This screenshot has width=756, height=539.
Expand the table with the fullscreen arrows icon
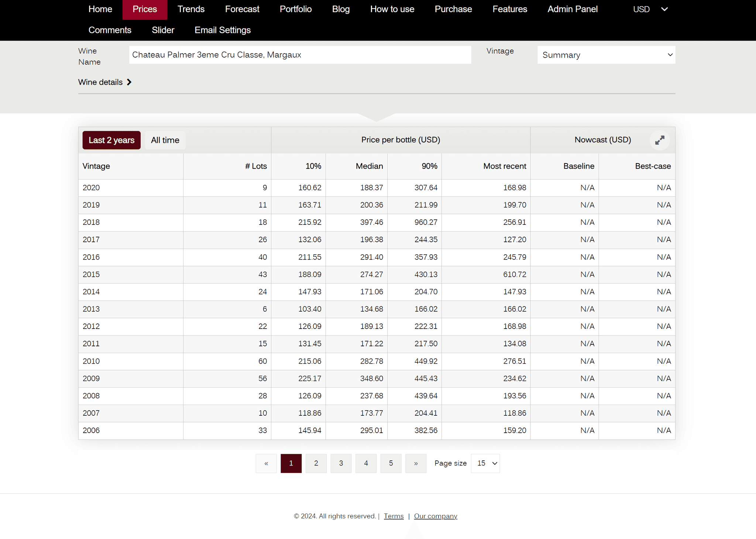660,140
